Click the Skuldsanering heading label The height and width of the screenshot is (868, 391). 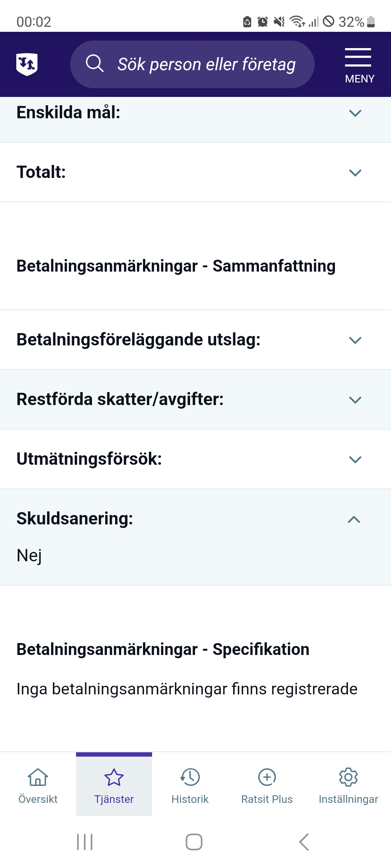[75, 519]
